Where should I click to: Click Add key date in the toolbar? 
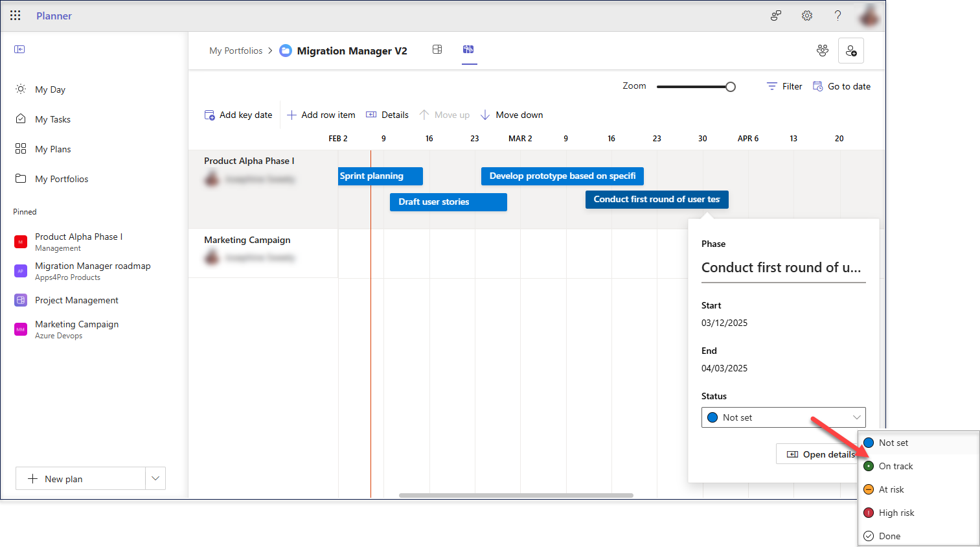(x=238, y=114)
